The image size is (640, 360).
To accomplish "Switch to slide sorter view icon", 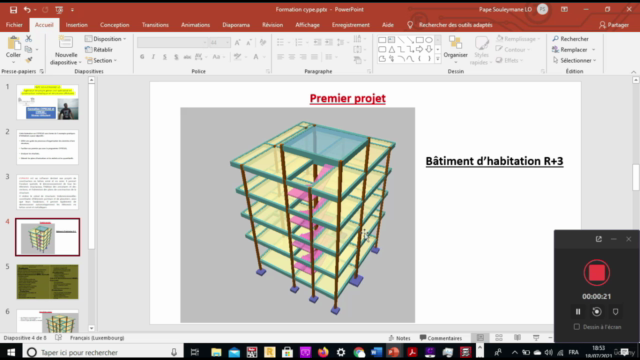I will [x=499, y=338].
